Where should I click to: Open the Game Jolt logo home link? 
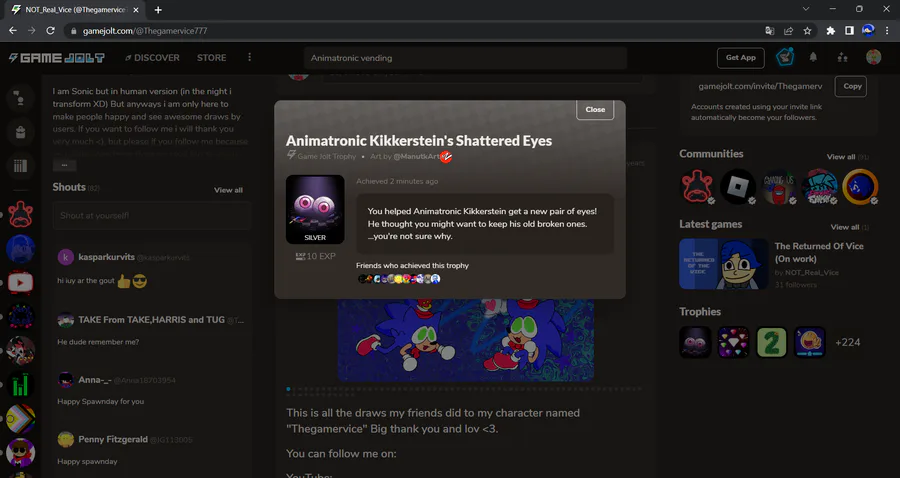pos(56,58)
